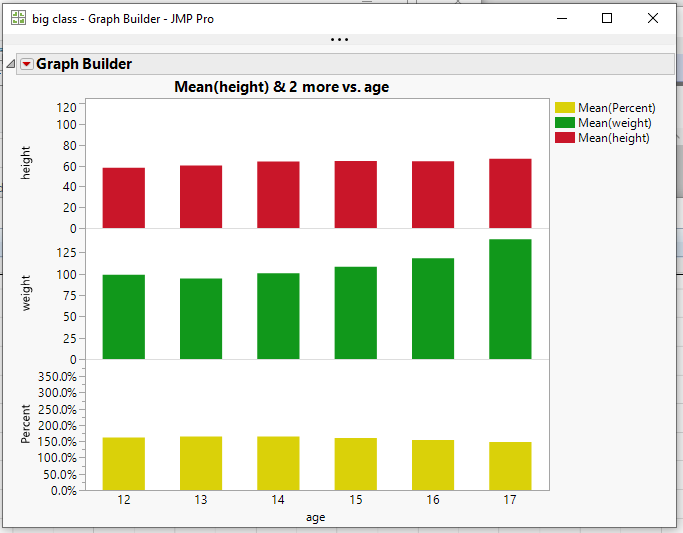Image resolution: width=683 pixels, height=533 pixels.
Task: Select the red height bar for age 15
Action: (355, 194)
